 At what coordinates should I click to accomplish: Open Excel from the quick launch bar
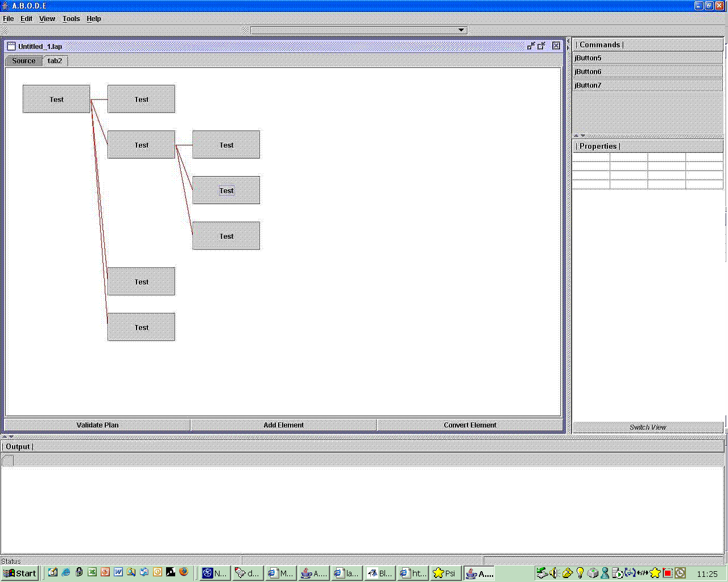point(92,572)
